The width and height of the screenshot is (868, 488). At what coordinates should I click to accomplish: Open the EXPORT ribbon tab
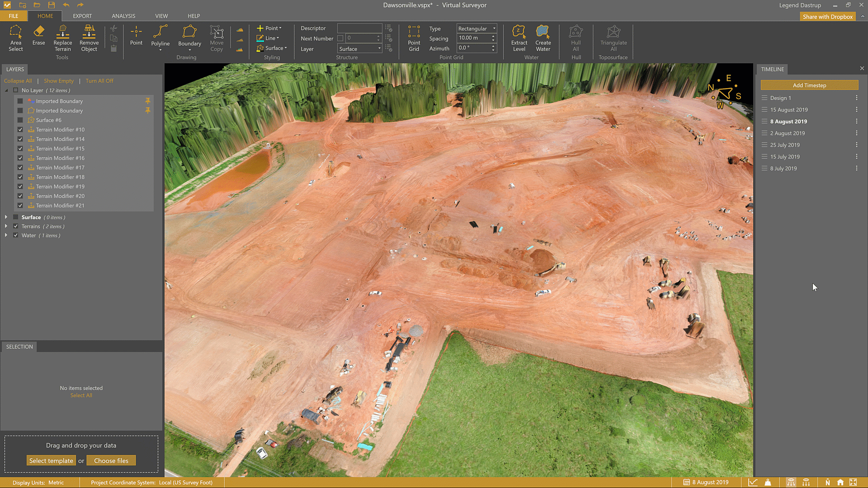[x=82, y=16]
